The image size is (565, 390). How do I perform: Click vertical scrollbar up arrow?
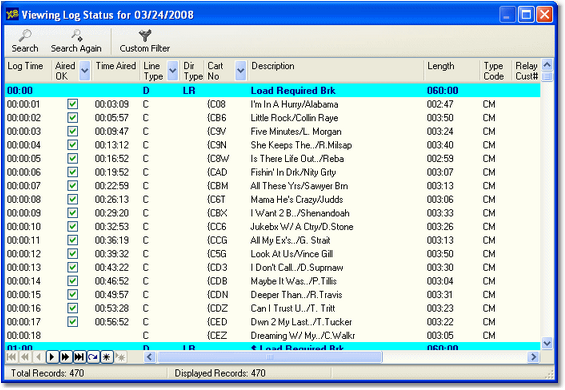(547, 65)
